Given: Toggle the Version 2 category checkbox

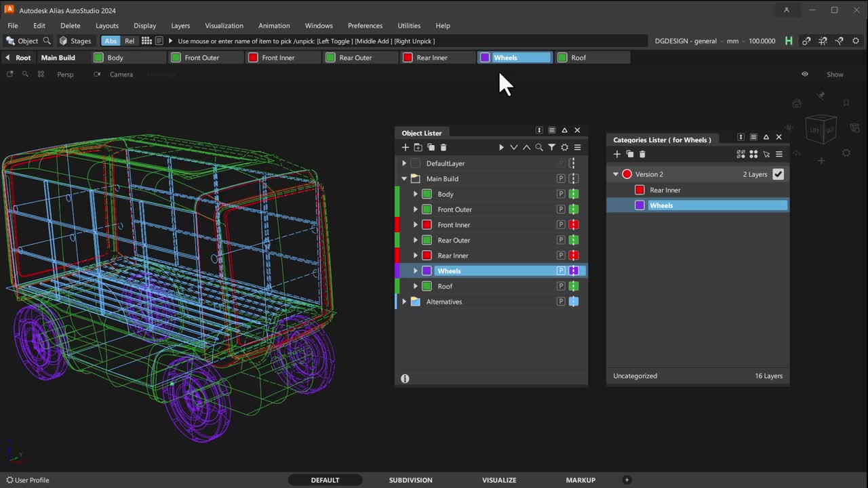Looking at the screenshot, I should [x=778, y=174].
